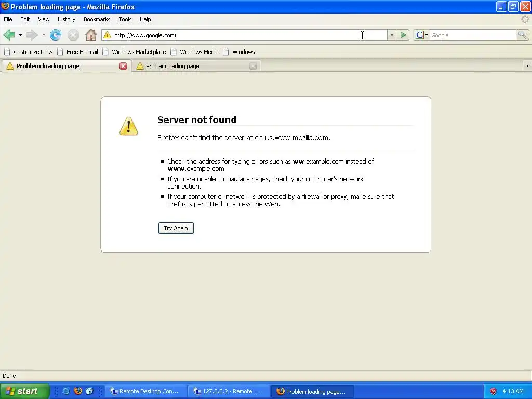Open the Forward history dropdown arrow
This screenshot has height=399, width=532.
point(44,35)
